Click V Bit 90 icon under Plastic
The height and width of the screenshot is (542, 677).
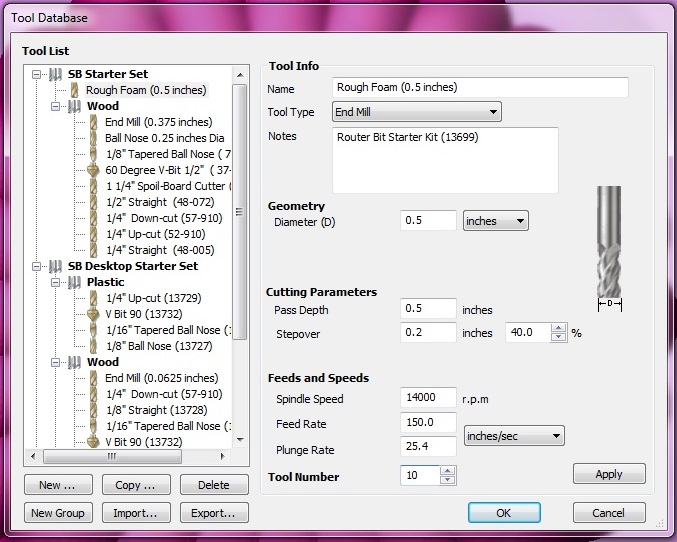pyautogui.click(x=93, y=314)
